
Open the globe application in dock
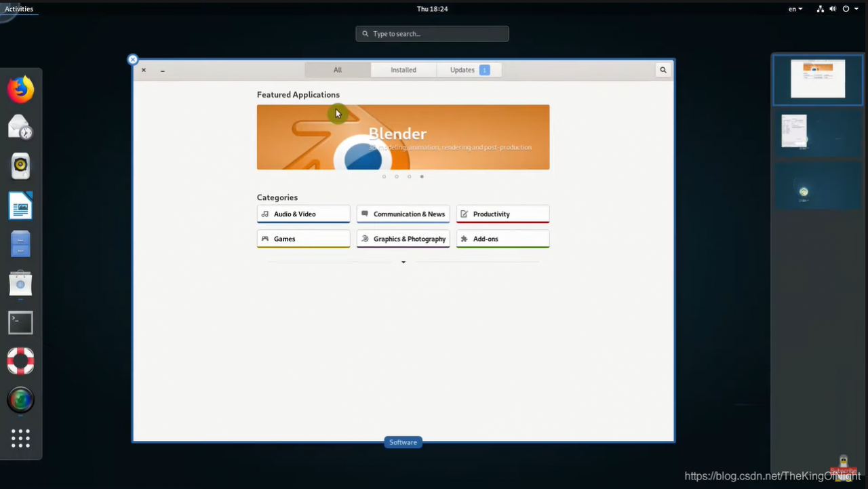(20, 400)
